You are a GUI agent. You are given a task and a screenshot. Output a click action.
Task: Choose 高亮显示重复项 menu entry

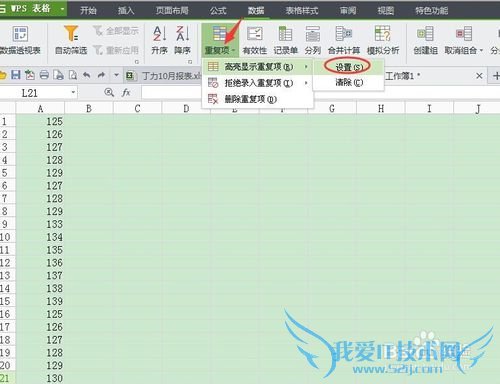pos(257,67)
